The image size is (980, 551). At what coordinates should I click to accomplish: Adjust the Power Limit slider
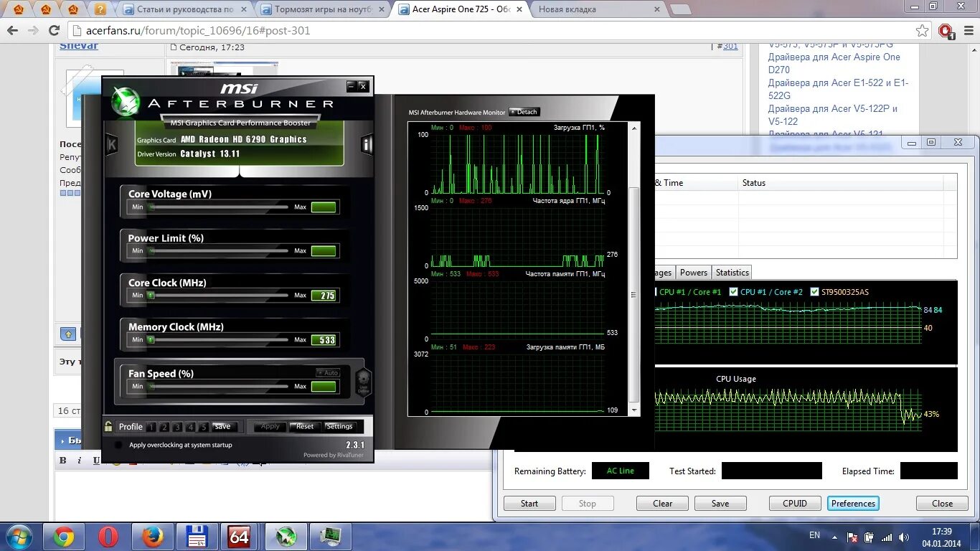point(218,251)
